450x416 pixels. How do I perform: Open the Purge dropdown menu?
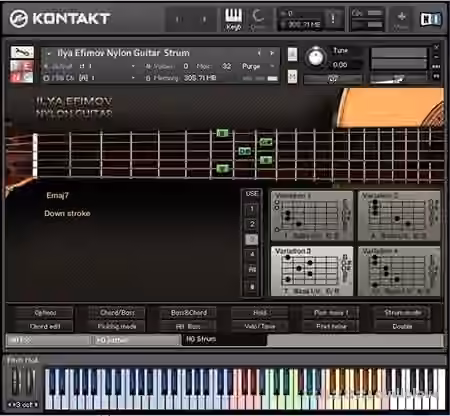pos(258,66)
